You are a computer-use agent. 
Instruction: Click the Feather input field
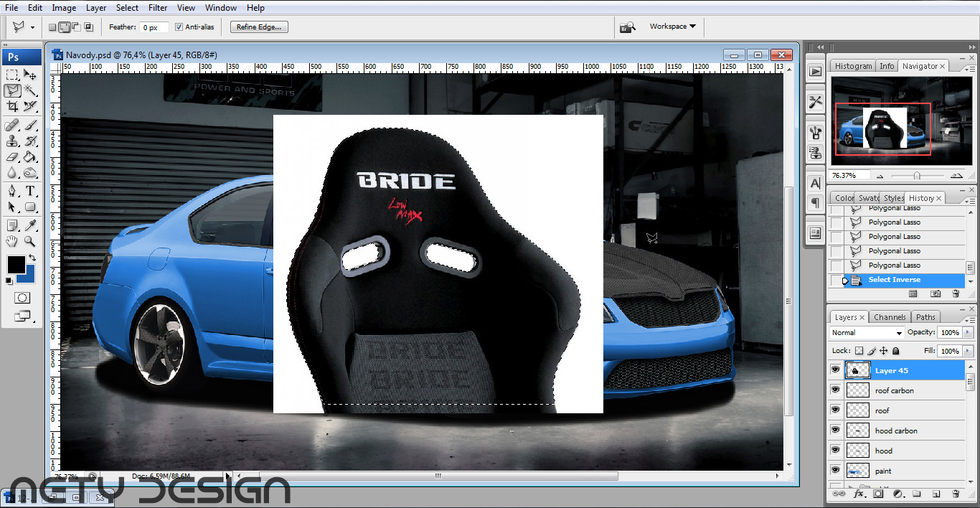pyautogui.click(x=154, y=27)
